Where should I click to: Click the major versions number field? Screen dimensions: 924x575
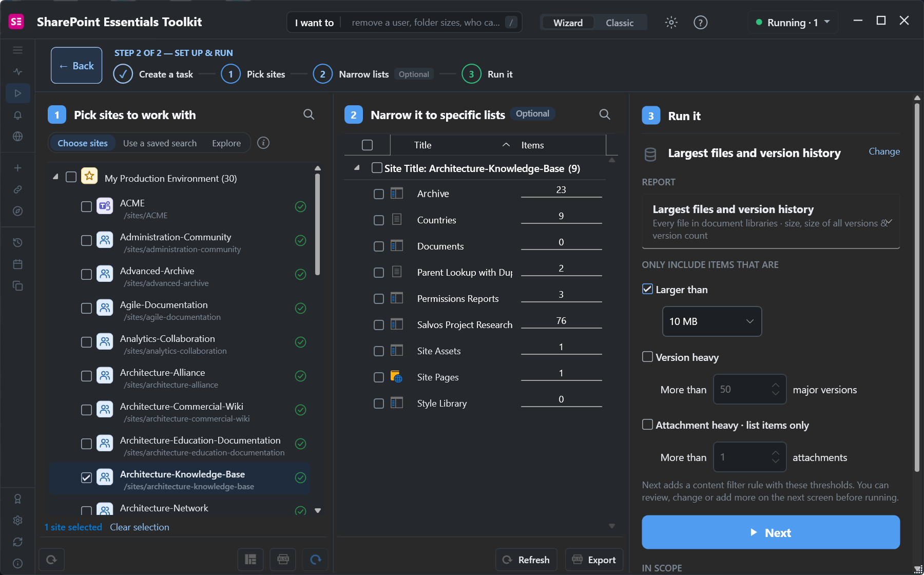749,389
